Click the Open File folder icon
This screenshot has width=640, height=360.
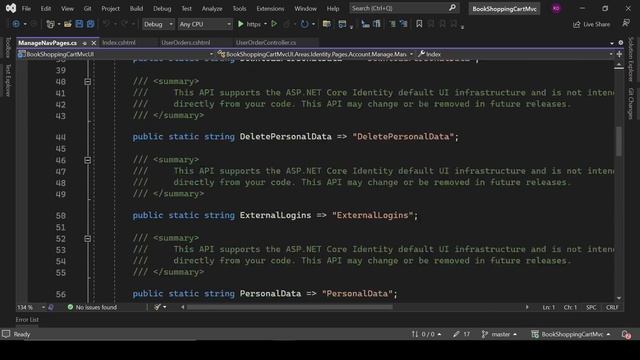pos(68,24)
